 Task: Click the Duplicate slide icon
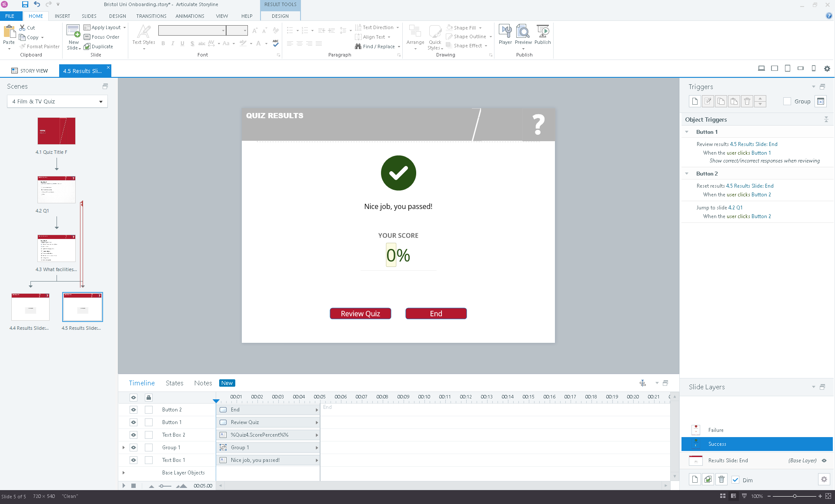pos(87,46)
